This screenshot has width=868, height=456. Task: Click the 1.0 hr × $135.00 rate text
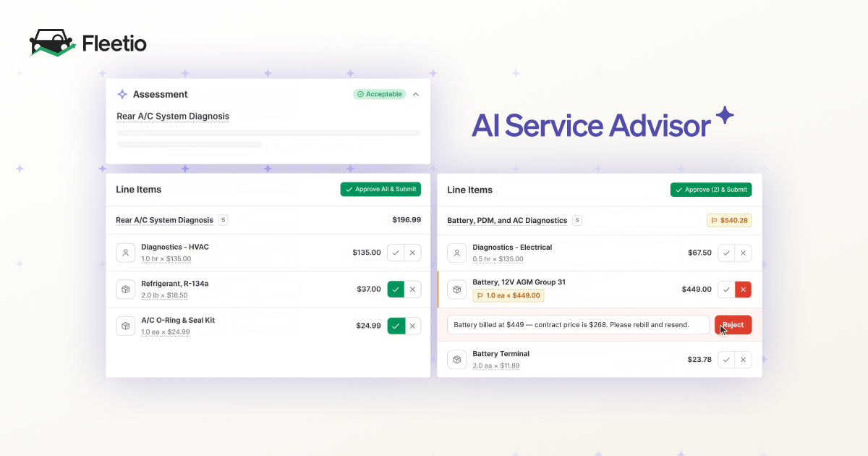[x=166, y=258]
